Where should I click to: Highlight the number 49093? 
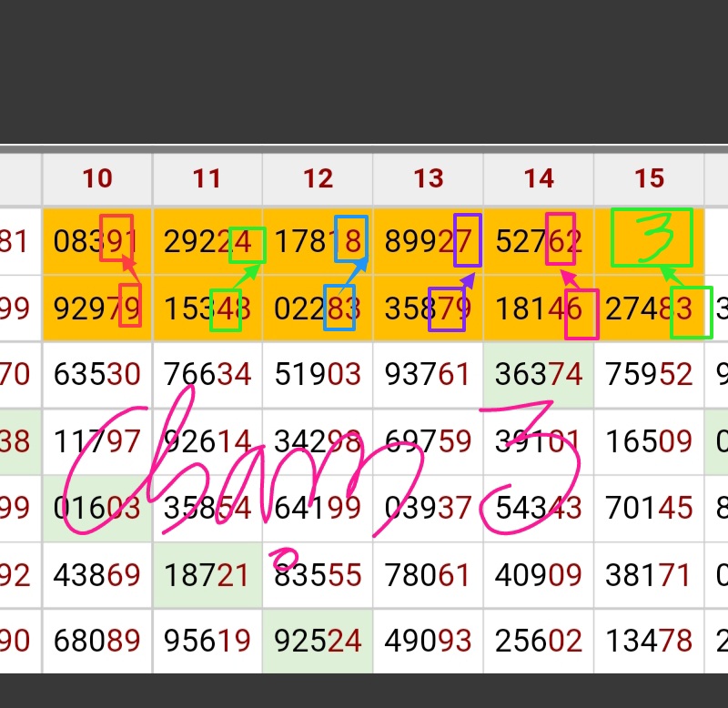click(428, 642)
